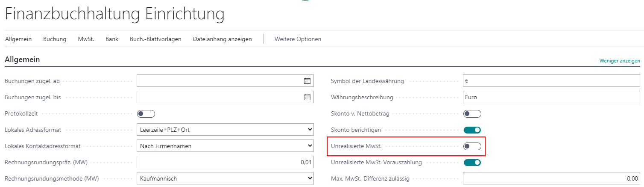Viewport: 644px width, 187px height.
Task: Toggle the Protokollzeit switch
Action: [x=146, y=114]
